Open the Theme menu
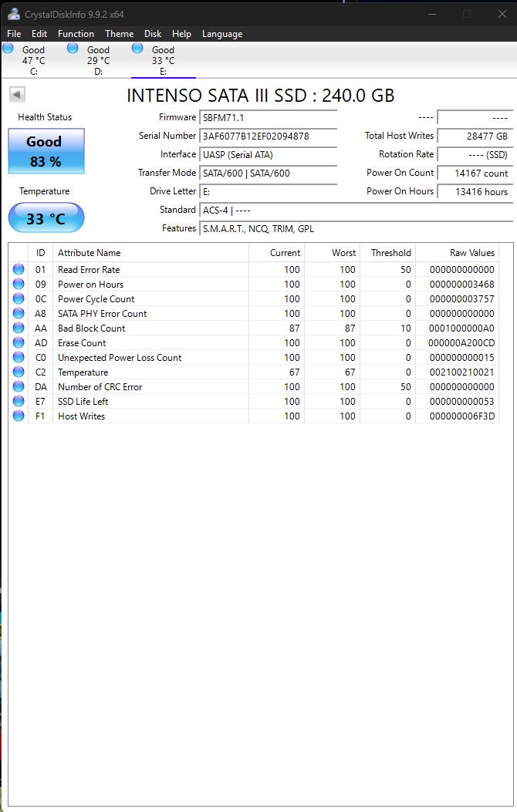 pyautogui.click(x=119, y=34)
